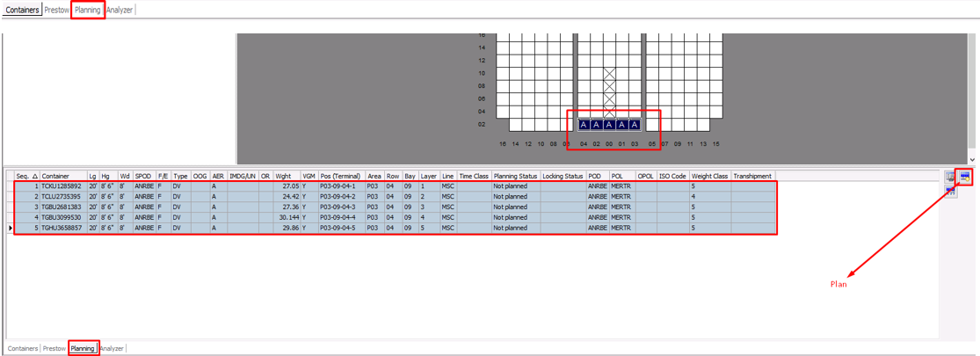Click the SPOD column header

pos(144,176)
